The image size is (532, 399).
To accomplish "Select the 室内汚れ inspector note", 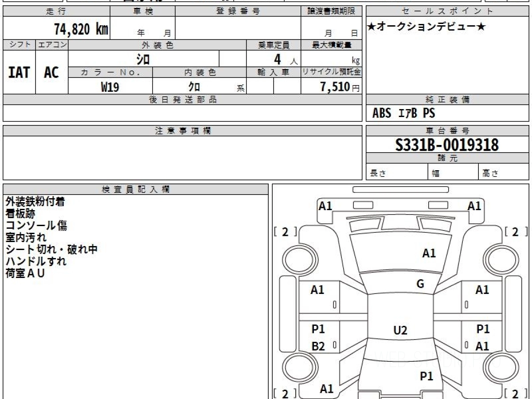I will pos(26,238).
